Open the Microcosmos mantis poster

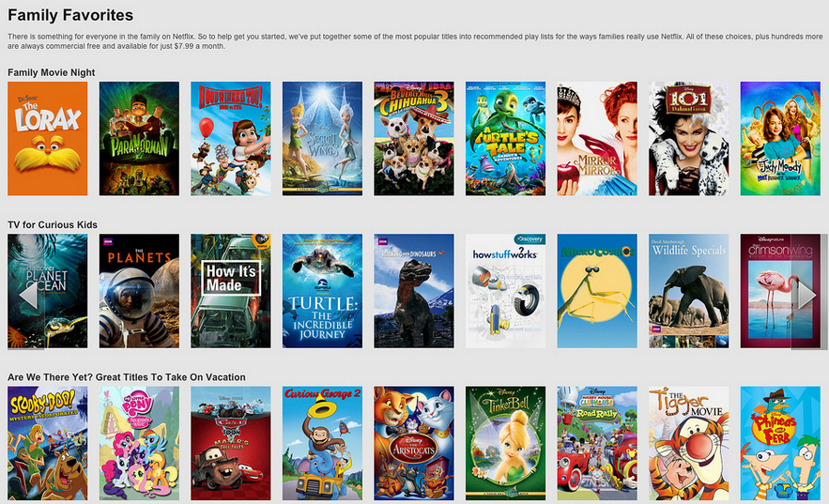(x=597, y=291)
